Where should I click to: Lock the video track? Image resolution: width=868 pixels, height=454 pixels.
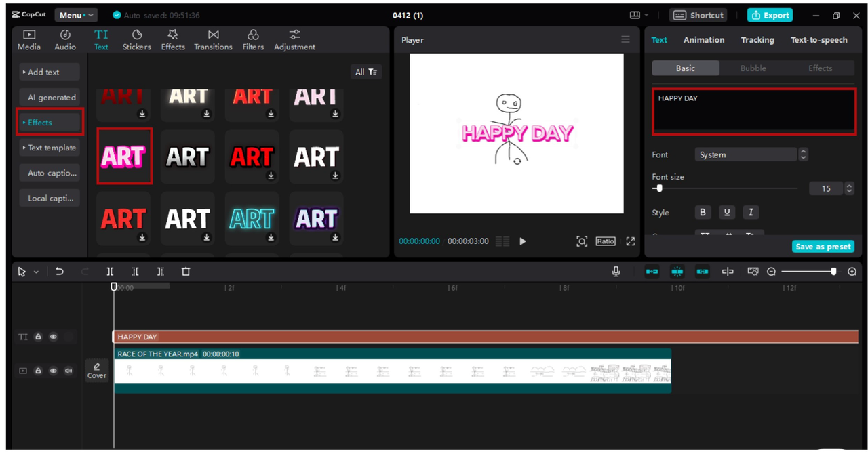[x=38, y=371]
